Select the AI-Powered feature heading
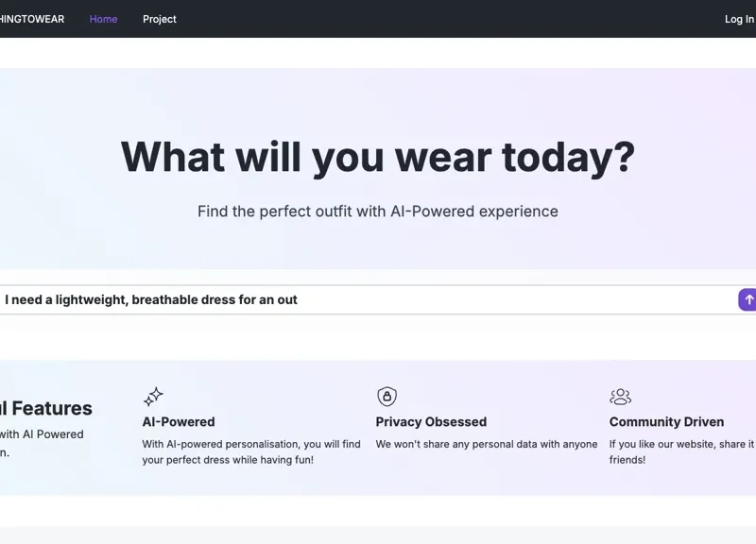The width and height of the screenshot is (756, 544). pos(179,422)
